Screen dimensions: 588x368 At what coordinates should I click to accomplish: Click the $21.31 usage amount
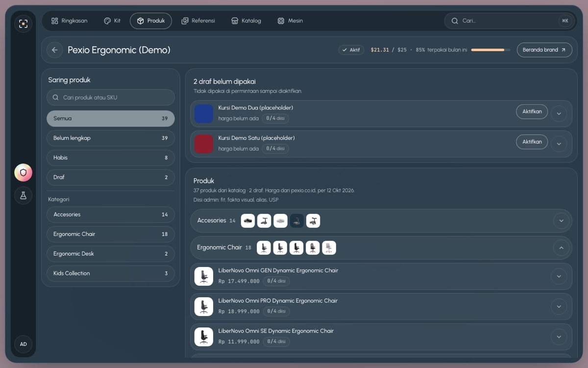click(x=380, y=50)
